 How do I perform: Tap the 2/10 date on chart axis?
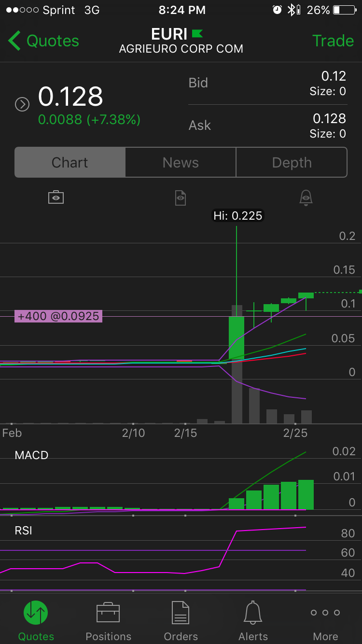point(133,433)
